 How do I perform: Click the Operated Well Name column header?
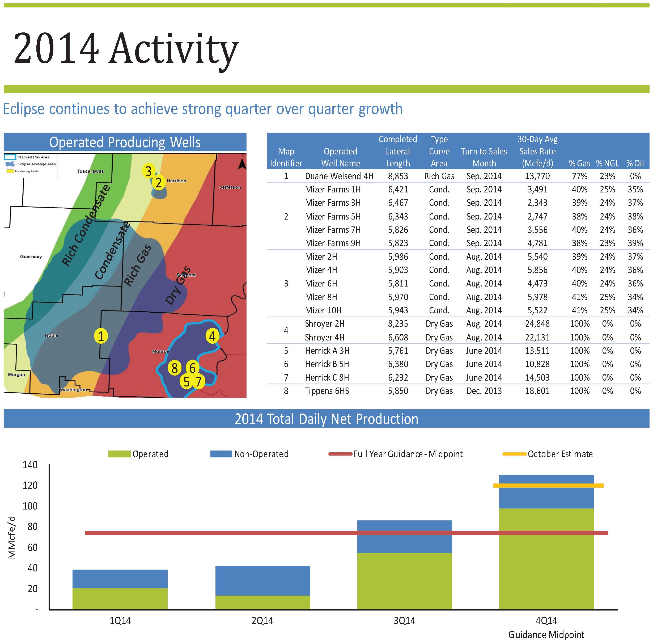tap(340, 157)
